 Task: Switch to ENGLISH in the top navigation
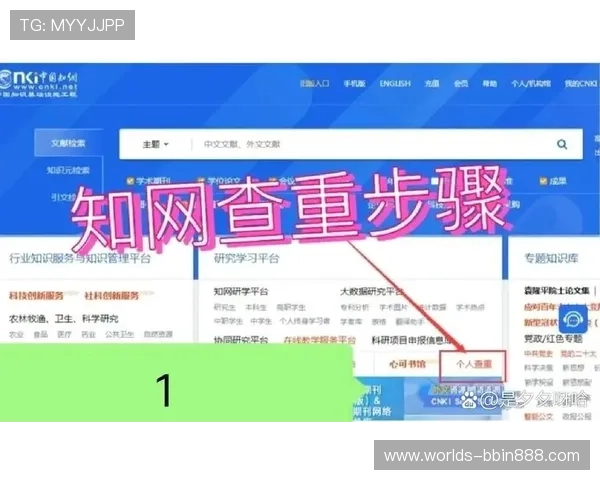point(395,83)
